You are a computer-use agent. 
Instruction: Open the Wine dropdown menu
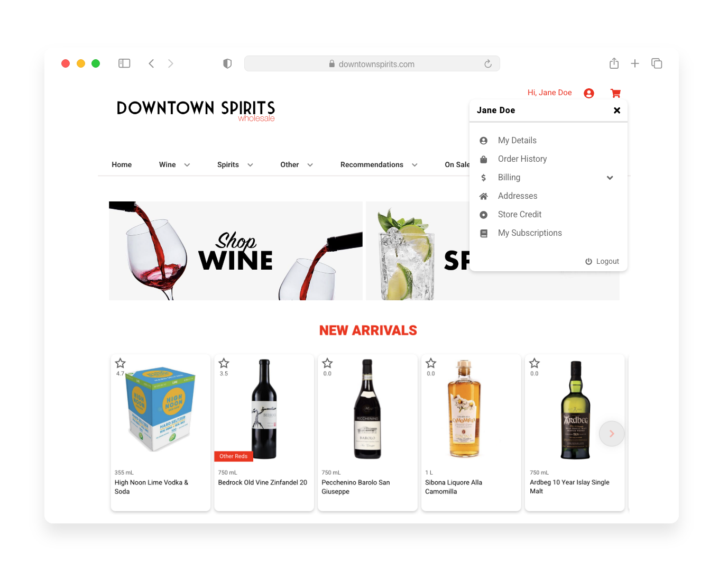click(x=174, y=164)
